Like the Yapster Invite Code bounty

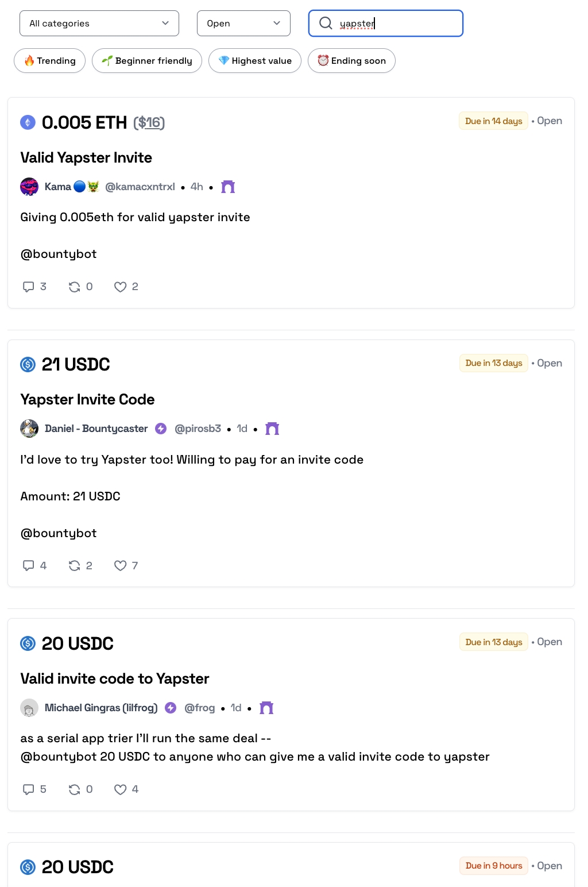click(120, 565)
